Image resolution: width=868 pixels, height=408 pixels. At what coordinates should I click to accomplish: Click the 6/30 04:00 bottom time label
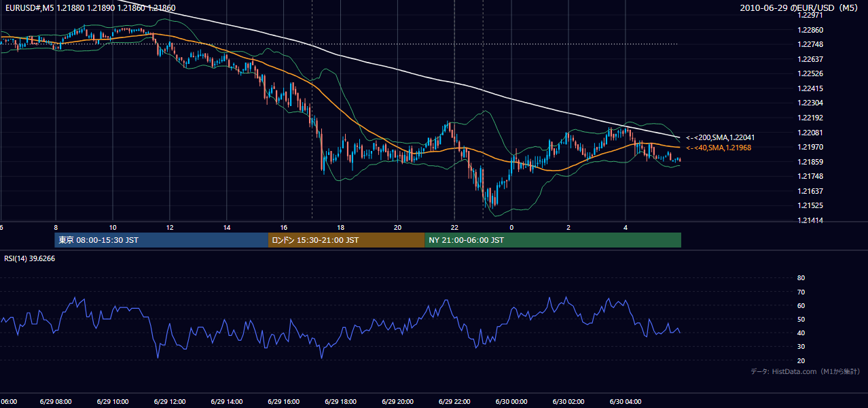626,402
